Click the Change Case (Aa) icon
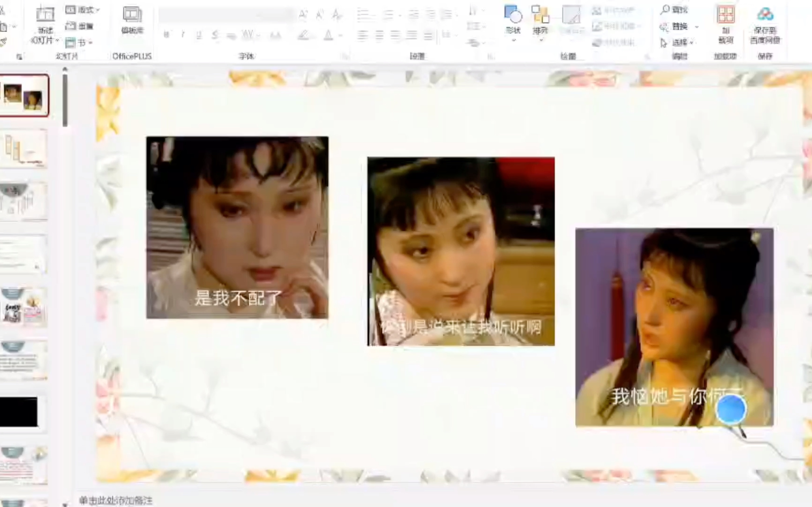 [x=275, y=35]
